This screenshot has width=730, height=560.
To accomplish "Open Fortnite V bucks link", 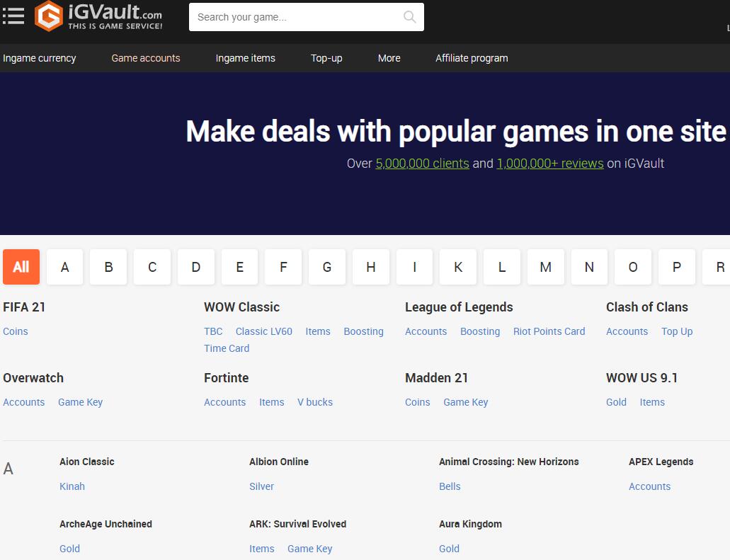I will coord(314,402).
